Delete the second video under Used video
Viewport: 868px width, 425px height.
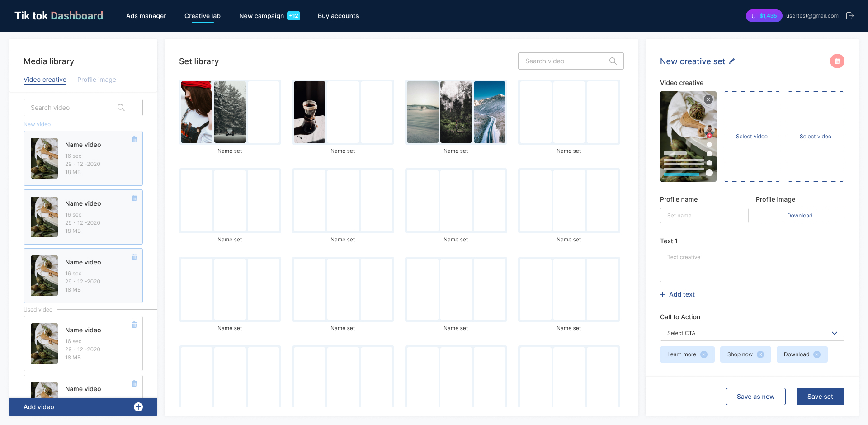pos(134,383)
